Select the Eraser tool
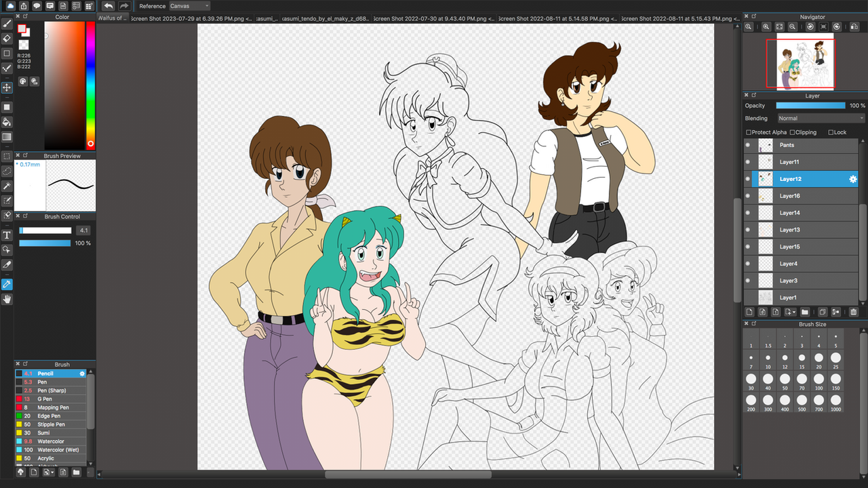Viewport: 868px width, 488px height. point(7,39)
